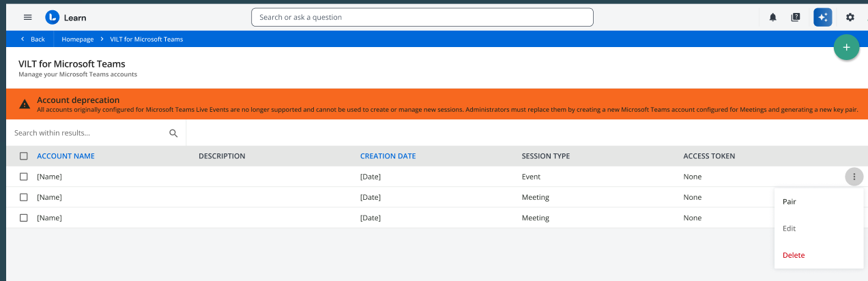This screenshot has height=281, width=868.
Task: Click the Back button in breadcrumb bar
Action: [x=33, y=39]
